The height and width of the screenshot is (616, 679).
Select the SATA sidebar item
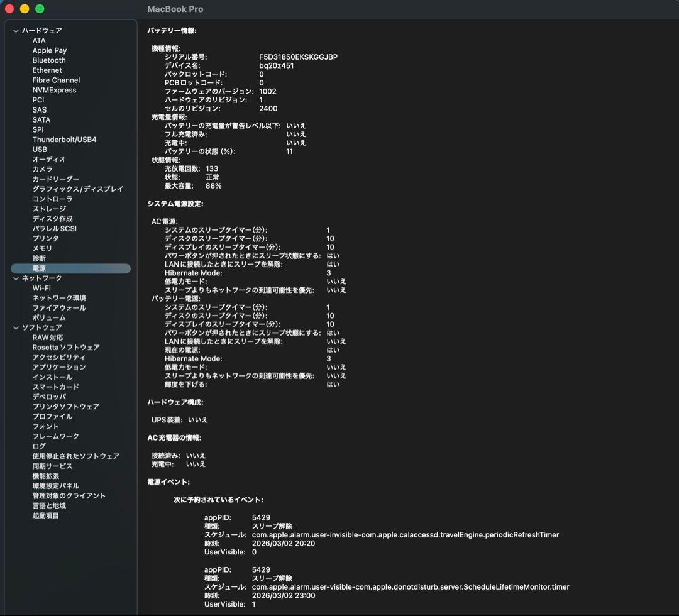click(x=41, y=120)
